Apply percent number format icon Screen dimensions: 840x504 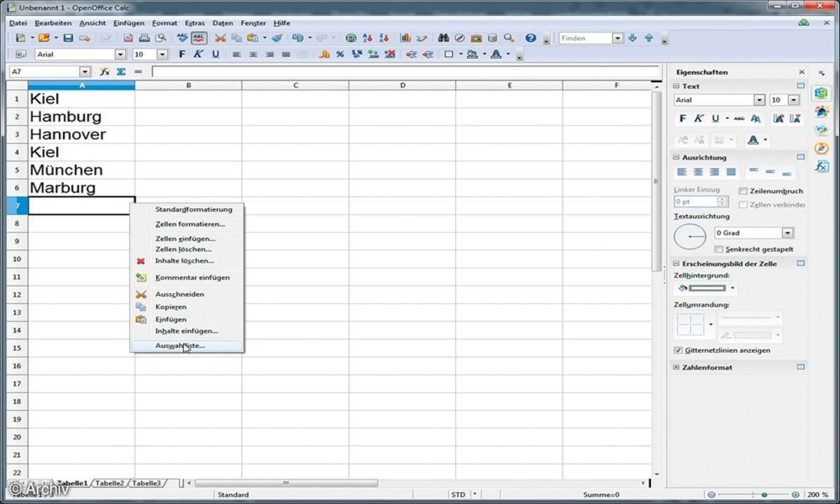(x=339, y=54)
